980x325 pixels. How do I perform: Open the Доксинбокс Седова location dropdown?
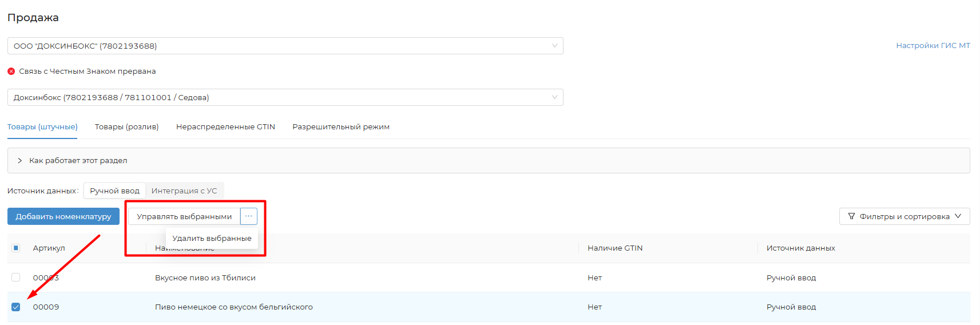pos(285,97)
